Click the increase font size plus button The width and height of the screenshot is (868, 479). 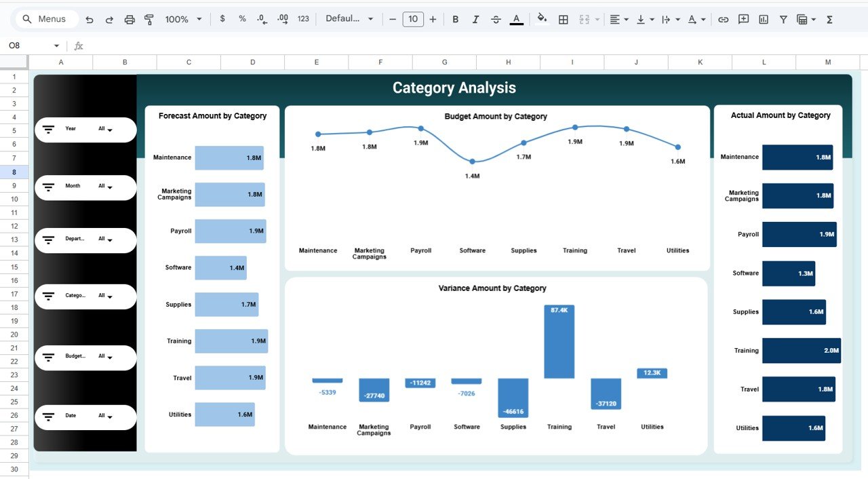coord(433,19)
